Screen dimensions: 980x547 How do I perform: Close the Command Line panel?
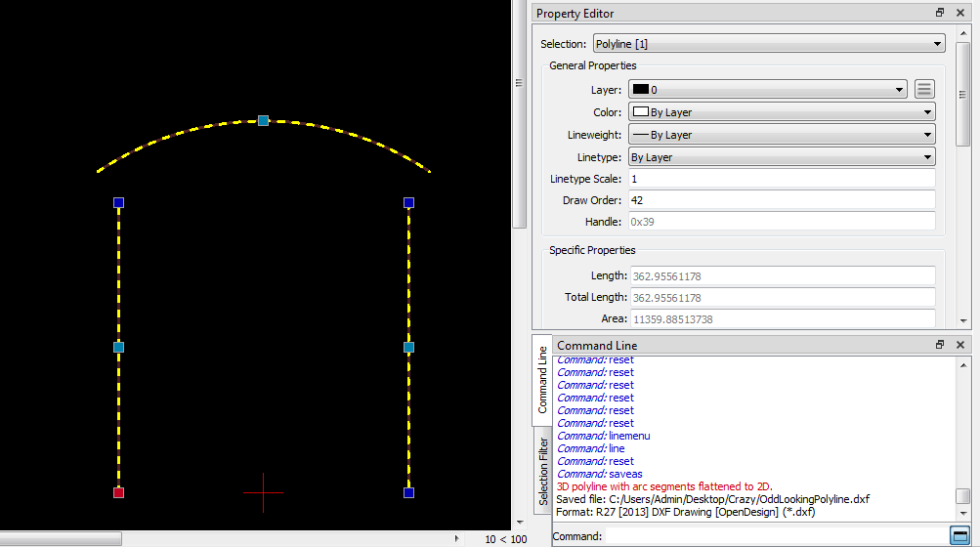[x=959, y=345]
